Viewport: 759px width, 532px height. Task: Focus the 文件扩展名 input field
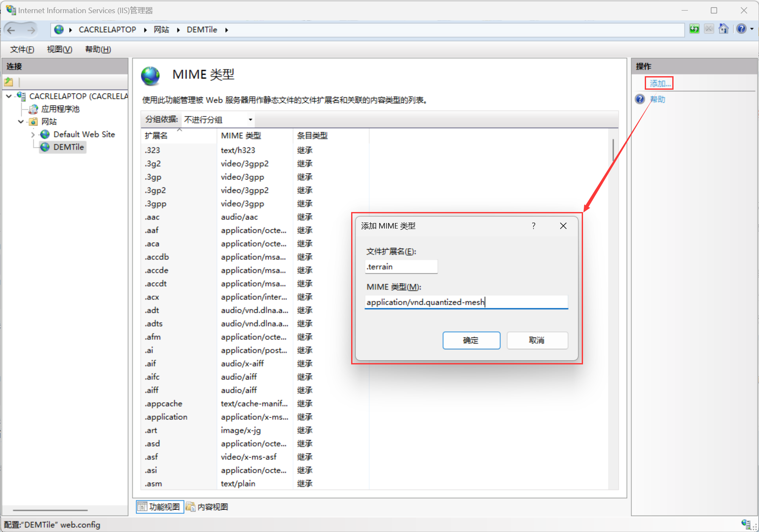pyautogui.click(x=401, y=267)
